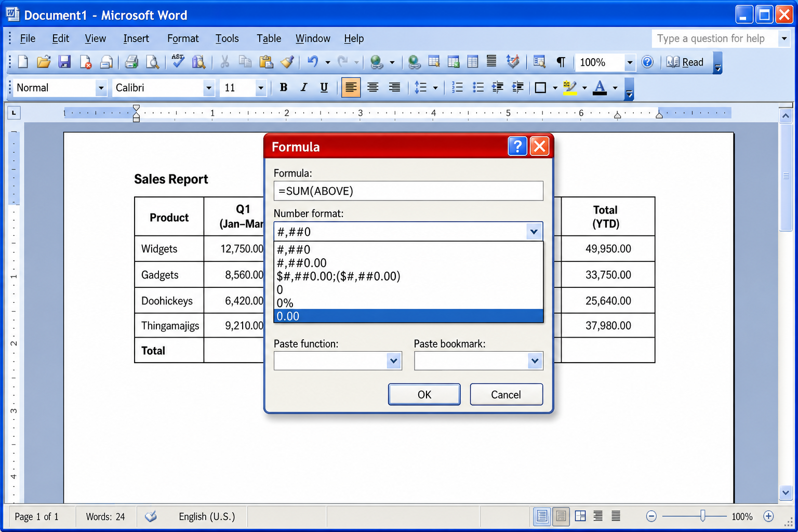Open the Paste bookmark dropdown
The width and height of the screenshot is (798, 532).
pyautogui.click(x=535, y=361)
